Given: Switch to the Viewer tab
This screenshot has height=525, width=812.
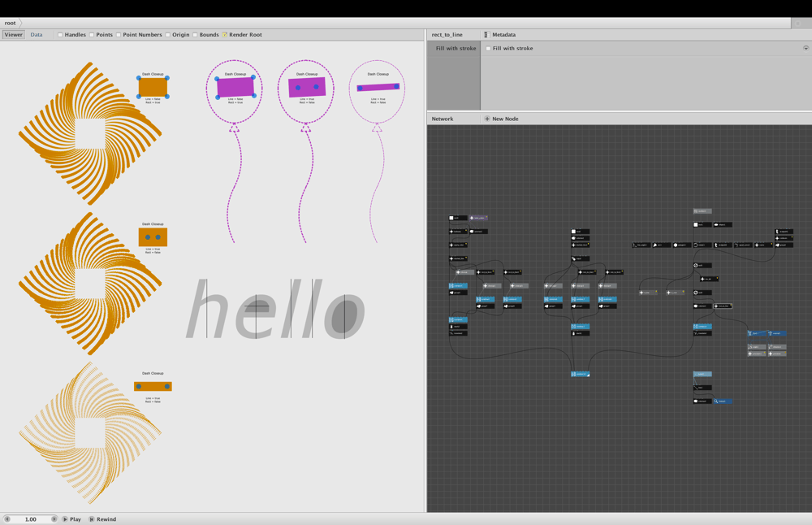Looking at the screenshot, I should (x=14, y=35).
